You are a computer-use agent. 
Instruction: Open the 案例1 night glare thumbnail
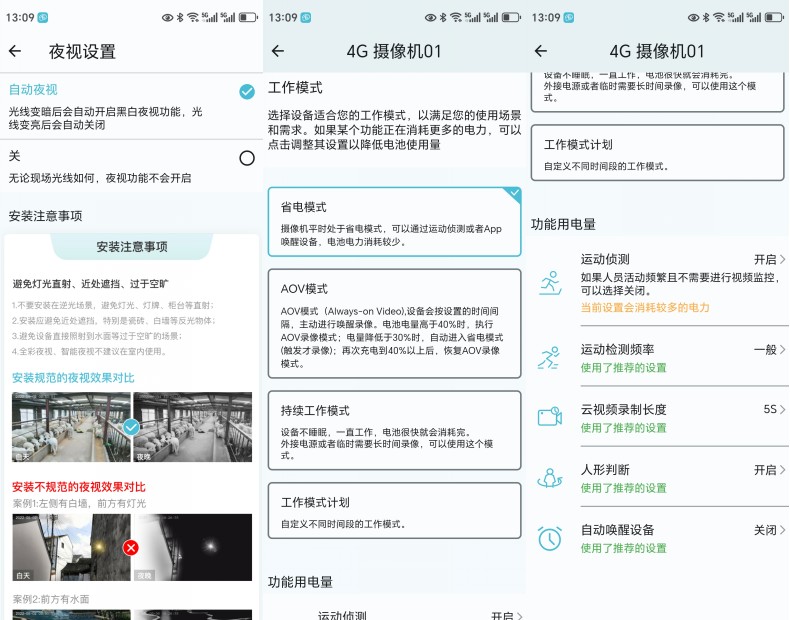click(x=192, y=547)
